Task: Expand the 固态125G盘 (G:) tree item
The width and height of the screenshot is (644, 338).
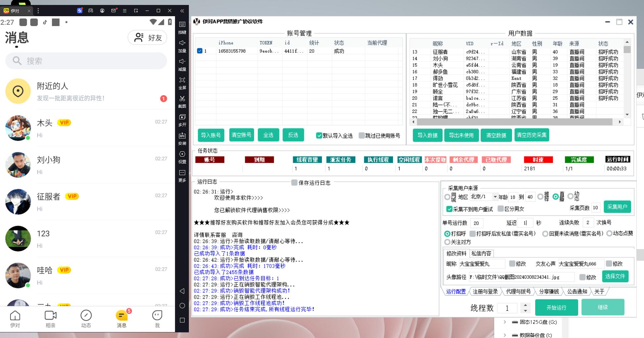Action: pyautogui.click(x=504, y=322)
